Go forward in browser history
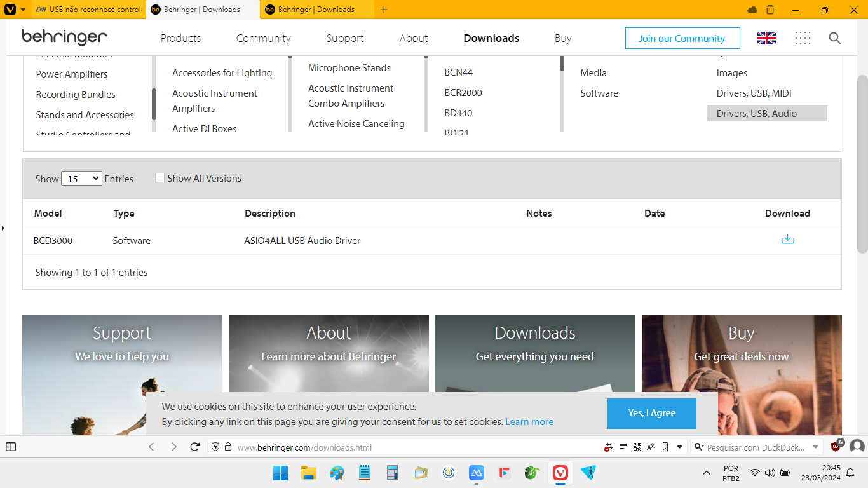 173,447
